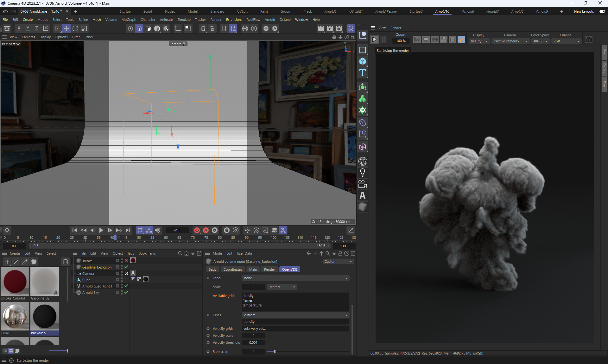This screenshot has height=364, width=608.
Task: Select the smoke_Colorful material thumbnail
Action: pos(15,281)
